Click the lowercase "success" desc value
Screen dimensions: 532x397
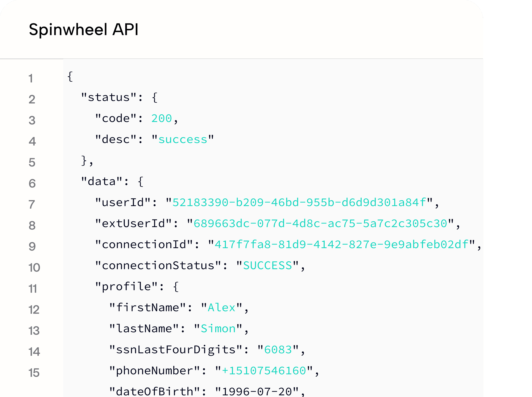pyautogui.click(x=182, y=140)
